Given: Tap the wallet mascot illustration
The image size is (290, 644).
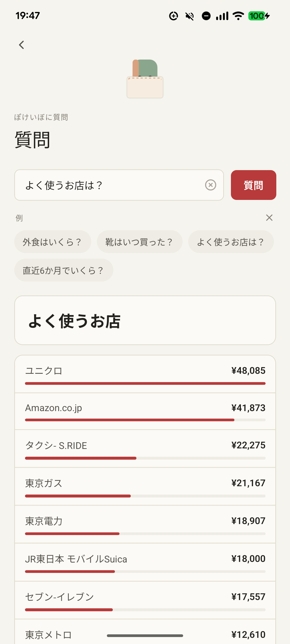Looking at the screenshot, I should coord(145,79).
